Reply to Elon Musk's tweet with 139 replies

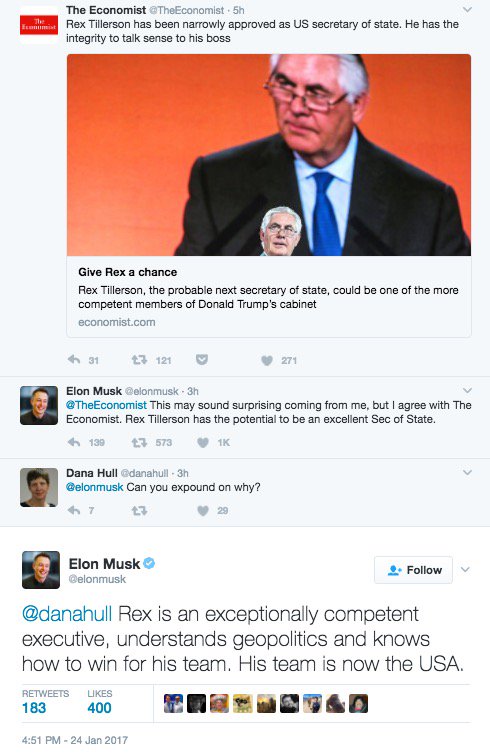pyautogui.click(x=74, y=442)
